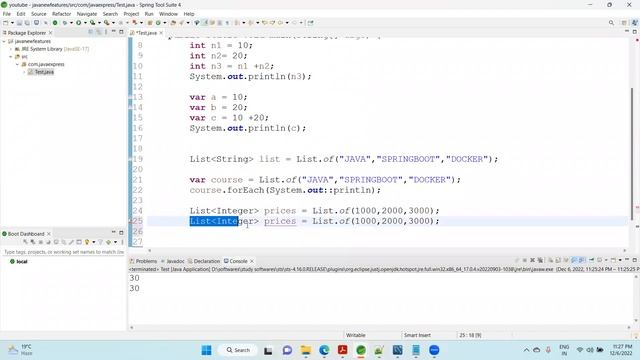Switch to the Problems tab
The image size is (640, 360).
click(143, 261)
